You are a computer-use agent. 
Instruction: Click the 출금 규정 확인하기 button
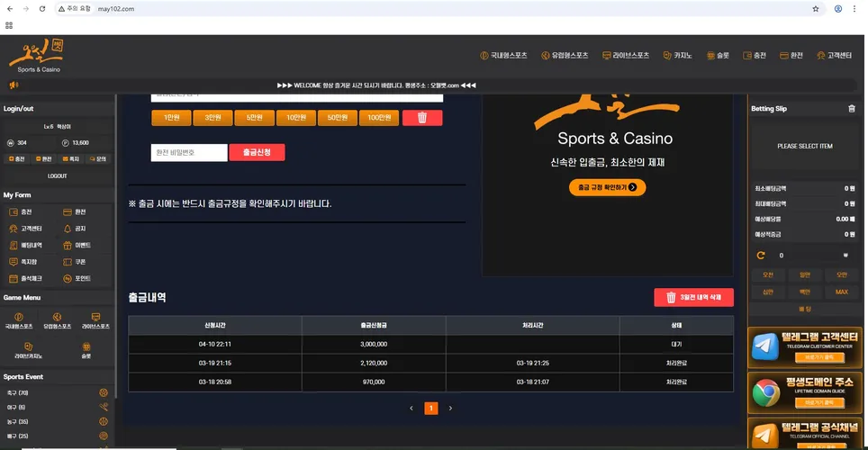pyautogui.click(x=607, y=187)
